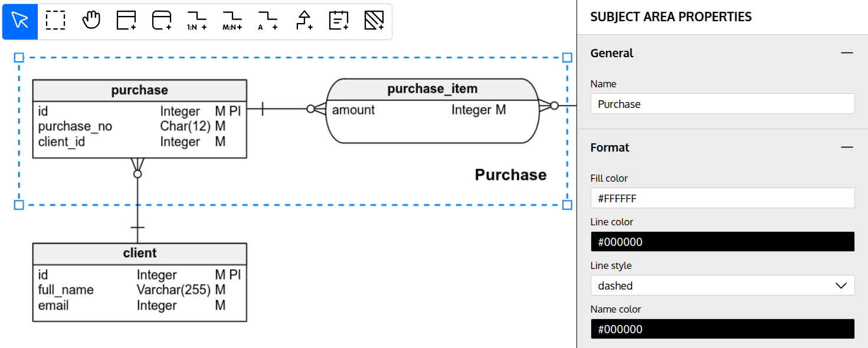Collapse the Format section
The height and width of the screenshot is (348, 868).
847,147
